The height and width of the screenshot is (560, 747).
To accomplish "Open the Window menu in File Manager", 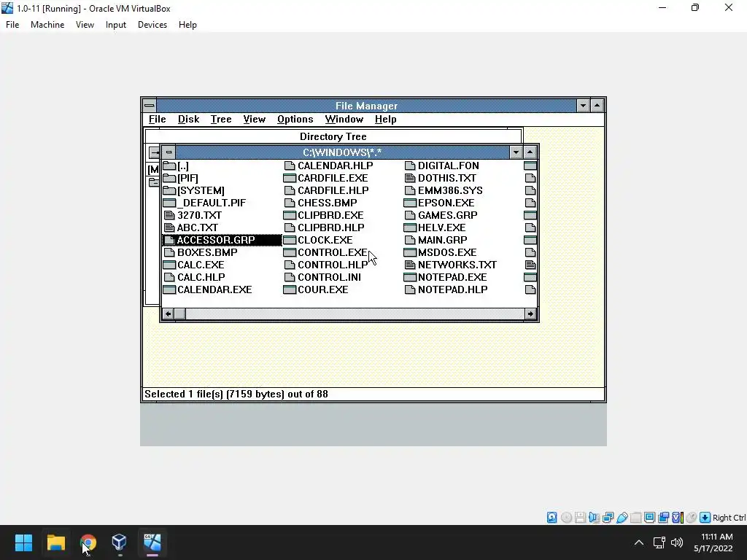I will (344, 120).
